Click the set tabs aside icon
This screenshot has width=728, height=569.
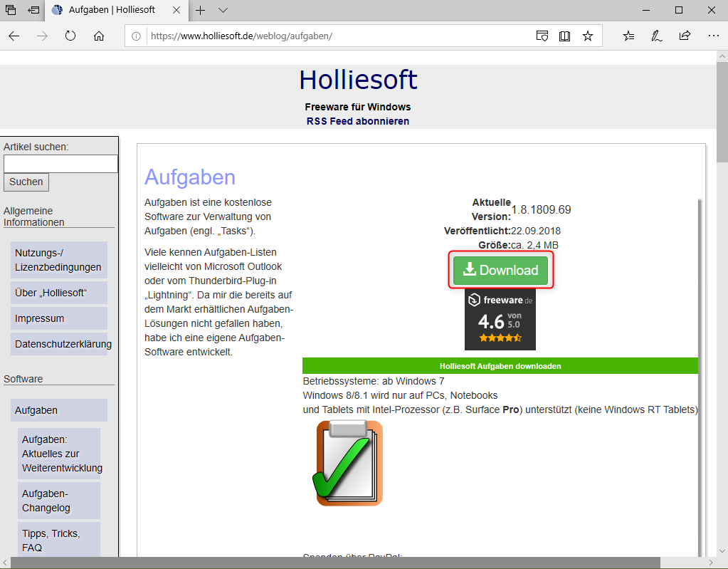[x=33, y=10]
